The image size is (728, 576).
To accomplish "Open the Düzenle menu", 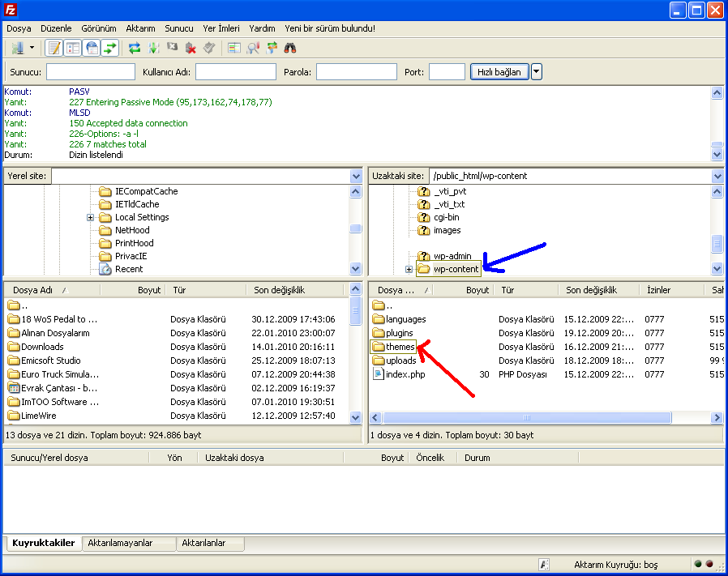I will coord(56,28).
